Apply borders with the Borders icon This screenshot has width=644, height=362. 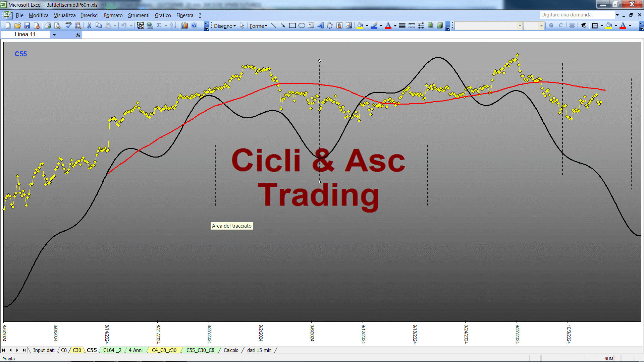[595, 26]
